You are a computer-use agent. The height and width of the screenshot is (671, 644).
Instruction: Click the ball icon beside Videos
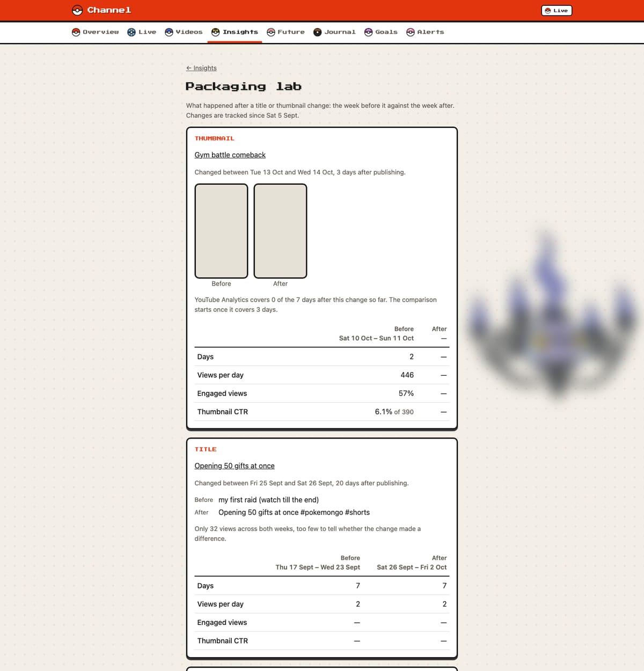point(169,32)
